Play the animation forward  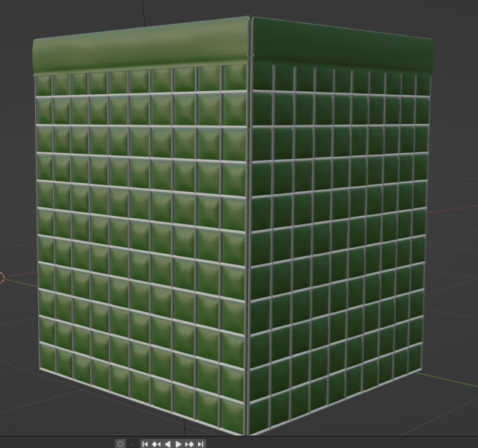tap(179, 444)
